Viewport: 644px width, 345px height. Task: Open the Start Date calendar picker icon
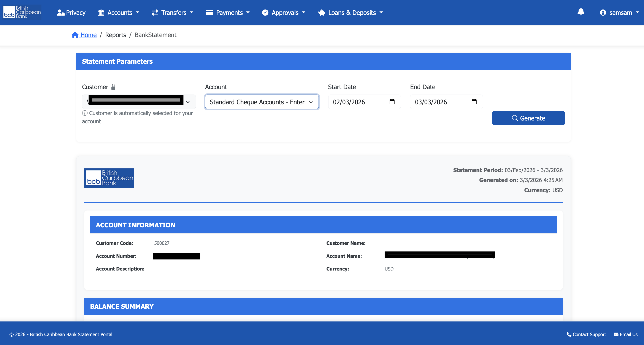(392, 102)
